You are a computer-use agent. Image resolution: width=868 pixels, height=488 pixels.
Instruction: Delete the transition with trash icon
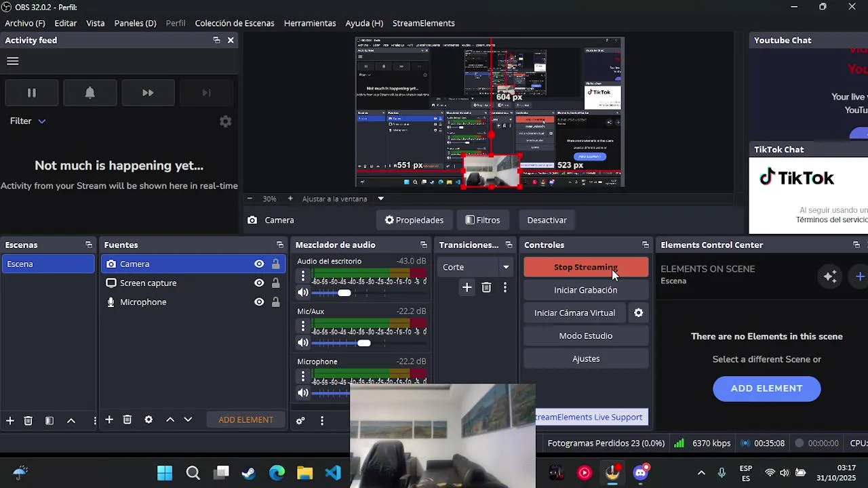click(486, 288)
